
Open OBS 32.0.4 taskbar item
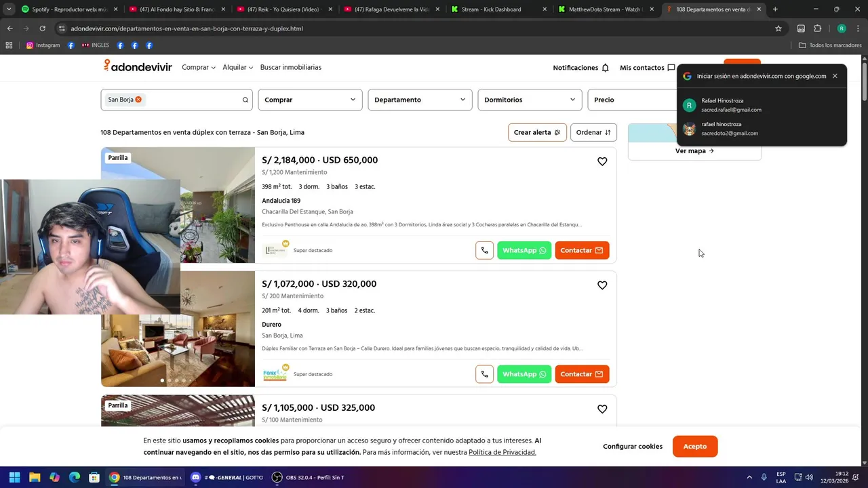pyautogui.click(x=309, y=477)
